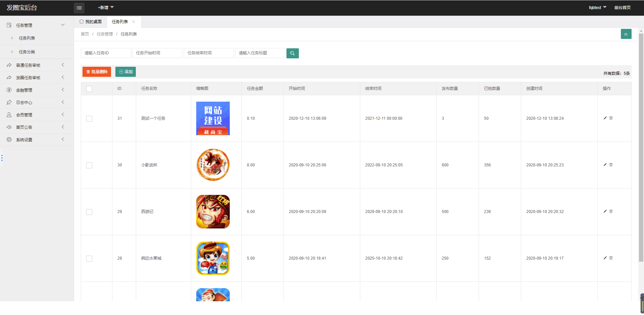This screenshot has height=315, width=644.
Task: Click the 西游记 thumbnail image
Action: [x=213, y=212]
